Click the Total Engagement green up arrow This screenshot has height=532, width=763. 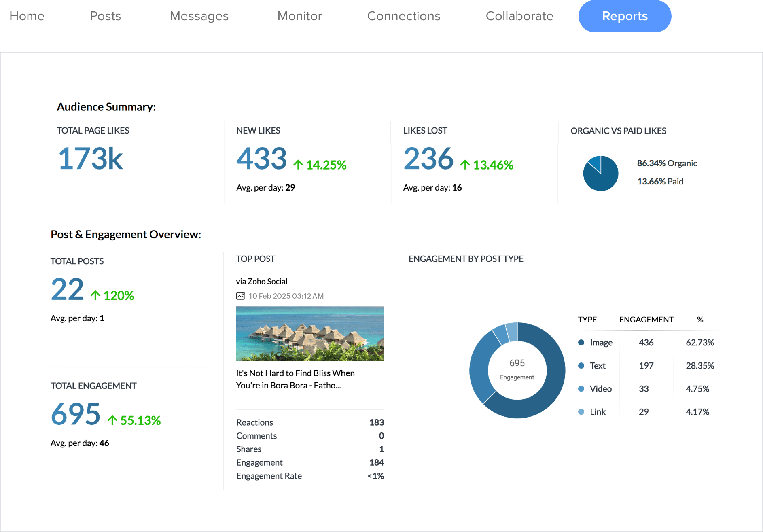[x=112, y=420]
